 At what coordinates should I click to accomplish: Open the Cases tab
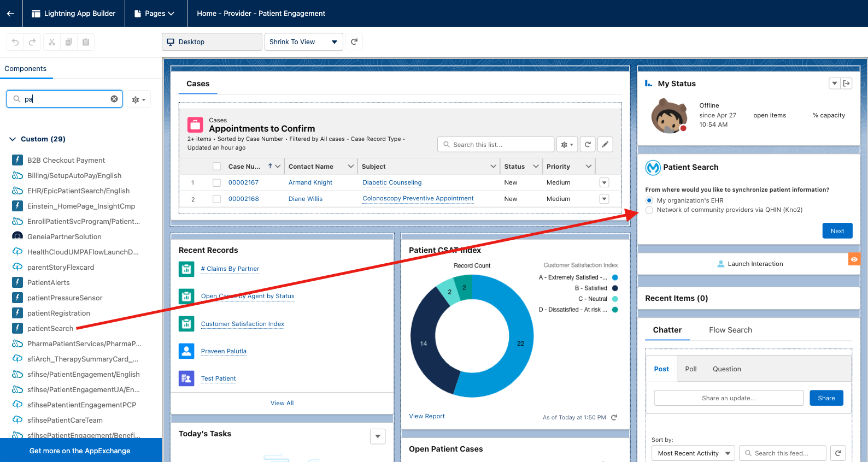point(198,84)
